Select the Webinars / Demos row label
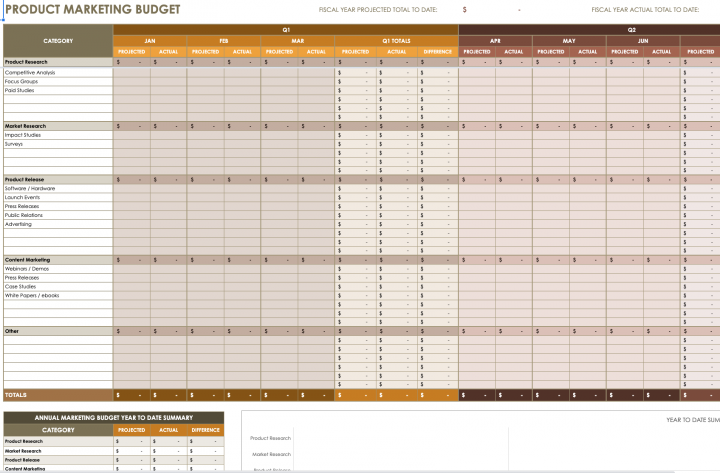Screen dimensions: 720x473 pos(27,269)
